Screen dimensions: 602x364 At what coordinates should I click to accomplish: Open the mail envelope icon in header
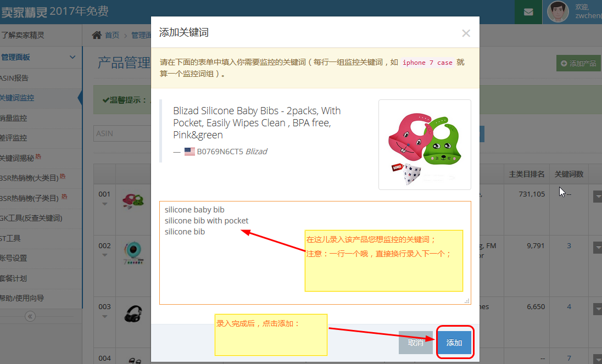point(528,12)
